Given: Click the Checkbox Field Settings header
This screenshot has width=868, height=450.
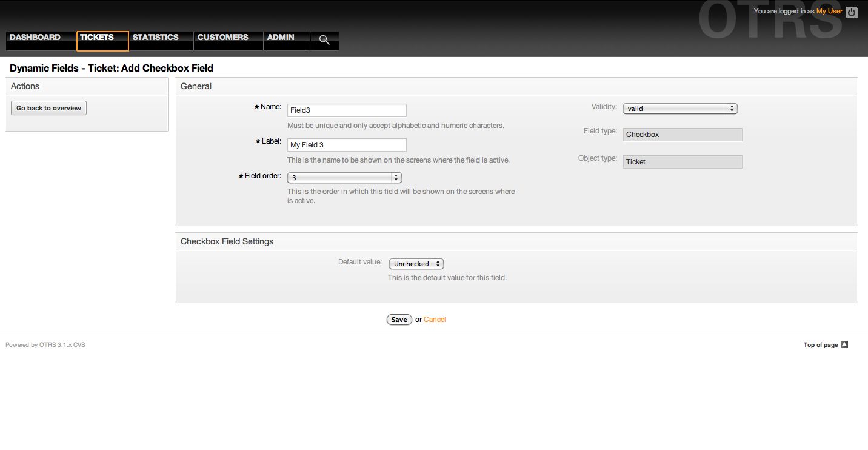Looking at the screenshot, I should [227, 241].
